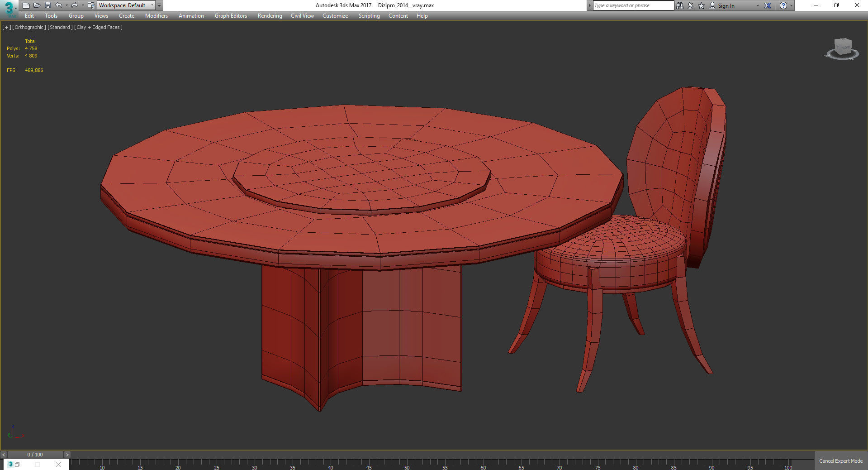Screen dimensions: 868x470
Task: Click the Polys count value 4 758
Action: [31, 48]
